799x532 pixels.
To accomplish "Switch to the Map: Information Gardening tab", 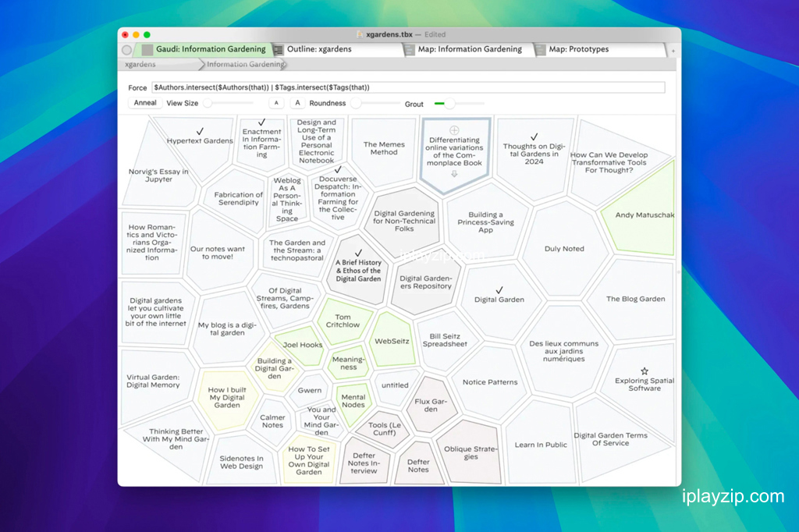I will [470, 49].
